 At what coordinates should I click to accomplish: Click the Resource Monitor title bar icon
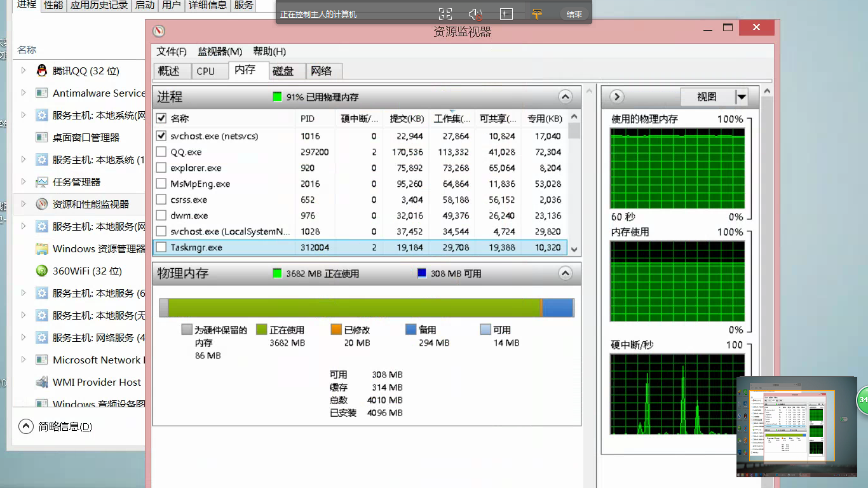(159, 31)
